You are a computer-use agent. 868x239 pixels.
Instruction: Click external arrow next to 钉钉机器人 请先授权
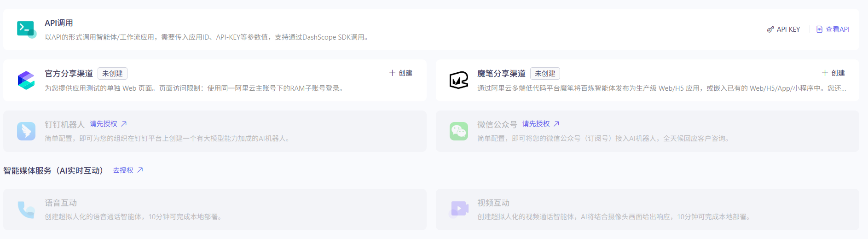pyautogui.click(x=124, y=123)
